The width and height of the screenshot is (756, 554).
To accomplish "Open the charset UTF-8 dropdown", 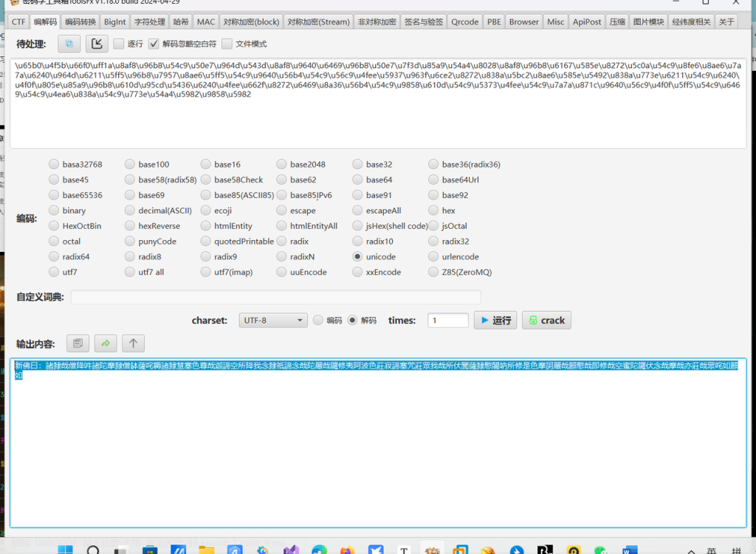I will 272,321.
